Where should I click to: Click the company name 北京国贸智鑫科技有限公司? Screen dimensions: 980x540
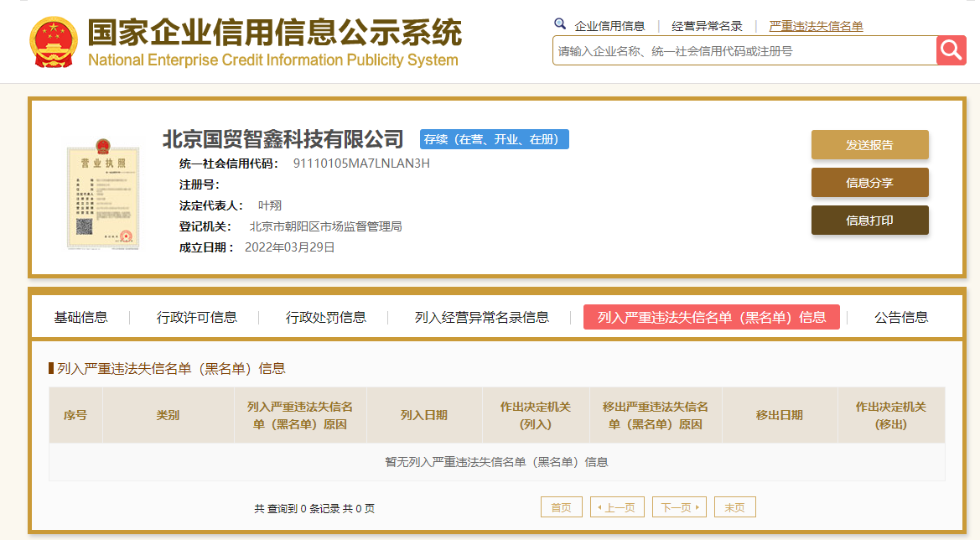pos(283,138)
